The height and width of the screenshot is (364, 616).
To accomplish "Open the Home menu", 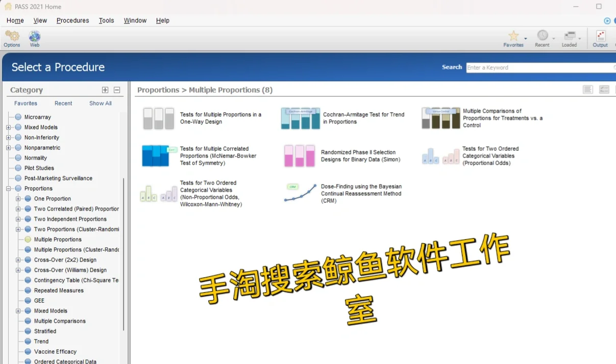I will tap(15, 20).
